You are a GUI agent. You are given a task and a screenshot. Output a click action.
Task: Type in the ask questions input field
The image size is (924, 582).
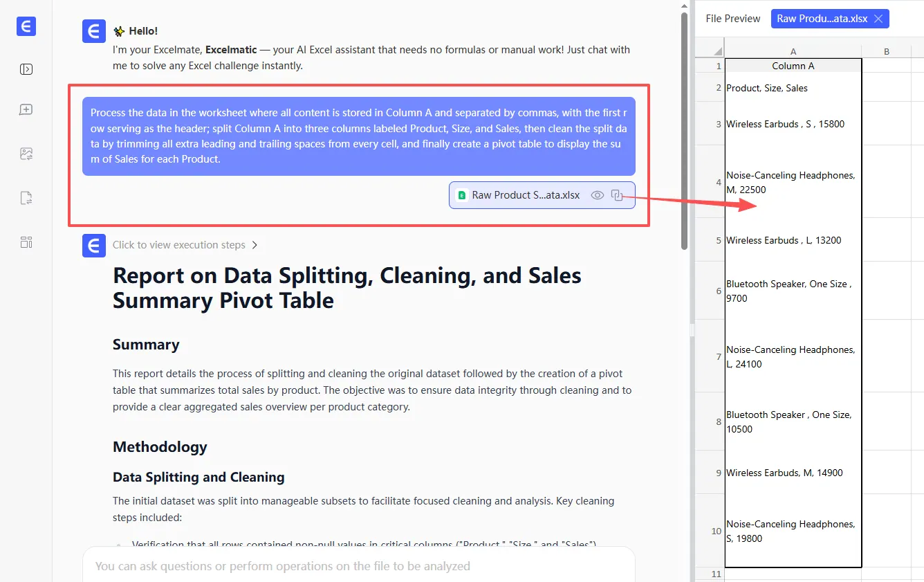358,566
